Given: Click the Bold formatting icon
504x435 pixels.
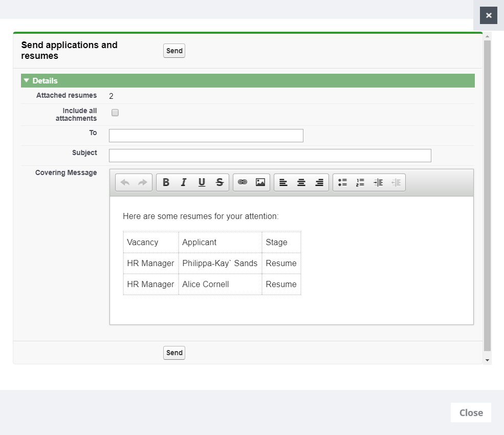Looking at the screenshot, I should click(x=166, y=183).
